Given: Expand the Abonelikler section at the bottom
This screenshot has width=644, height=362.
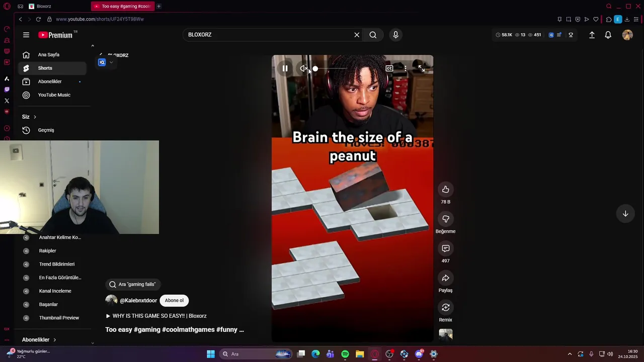Looking at the screenshot, I should pyautogui.click(x=39, y=340).
